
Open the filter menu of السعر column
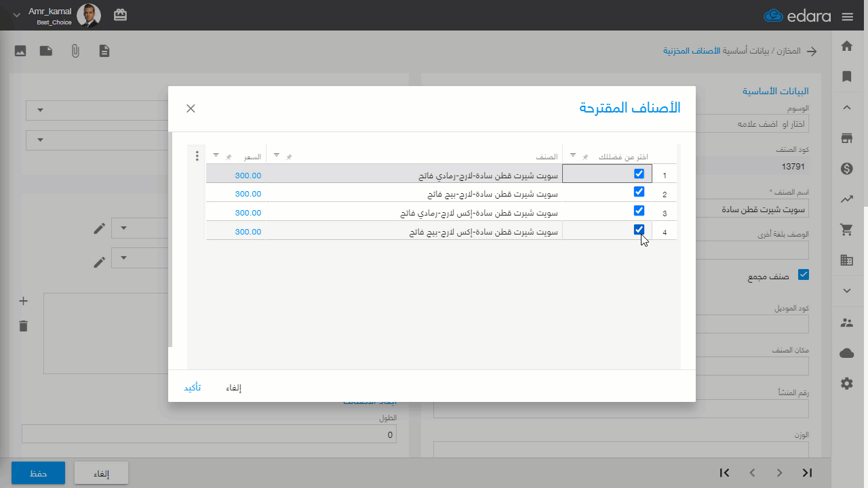216,155
